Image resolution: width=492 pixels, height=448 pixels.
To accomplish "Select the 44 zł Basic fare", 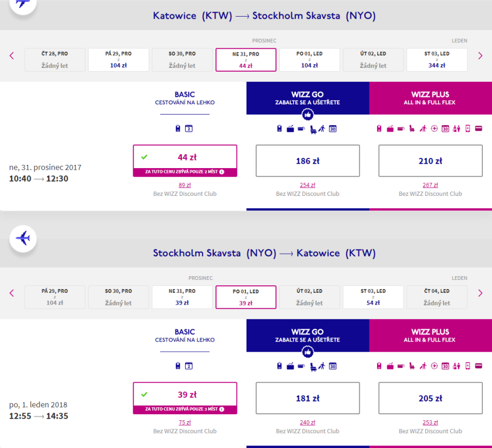I will coord(185,157).
